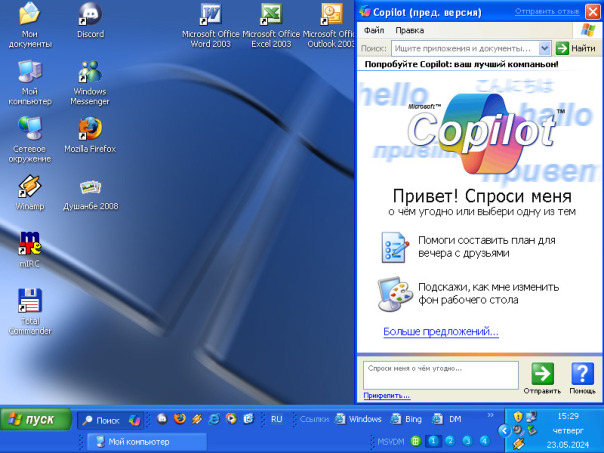Select the Mozilla Firefox desktop icon
This screenshot has width=604, height=453.
(x=90, y=135)
